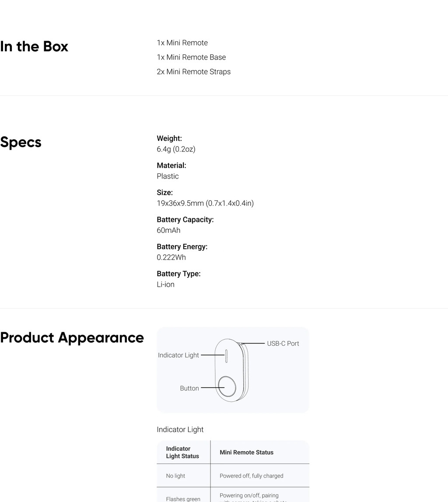448x502 pixels.
Task: Click the indicator light slot on the remote drawing
Action: (226, 355)
